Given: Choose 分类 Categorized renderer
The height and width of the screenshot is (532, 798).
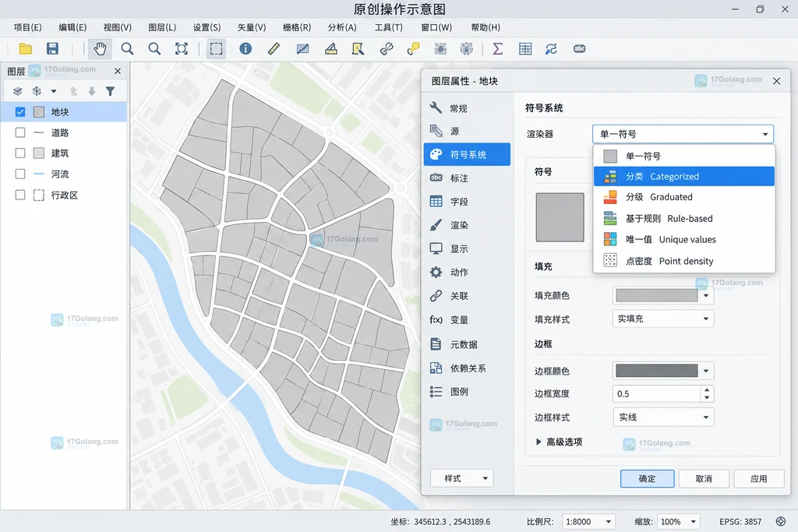Looking at the screenshot, I should click(684, 177).
